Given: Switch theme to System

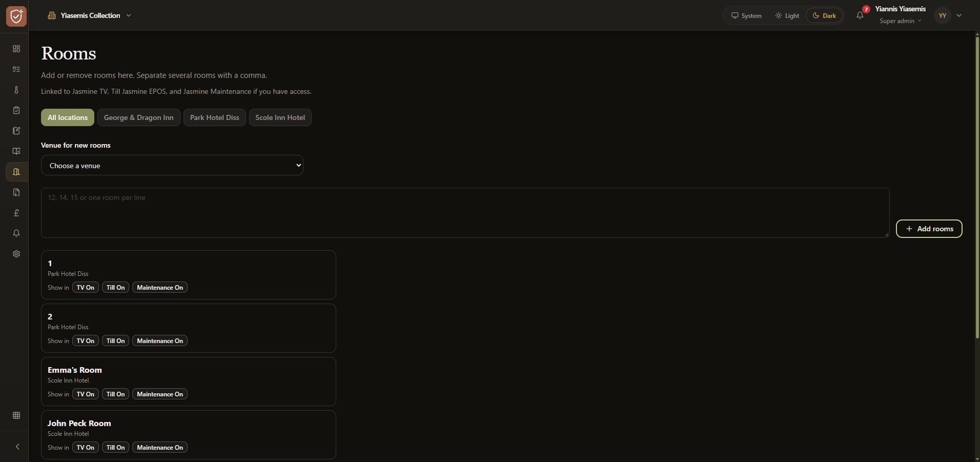Looking at the screenshot, I should pyautogui.click(x=747, y=15).
